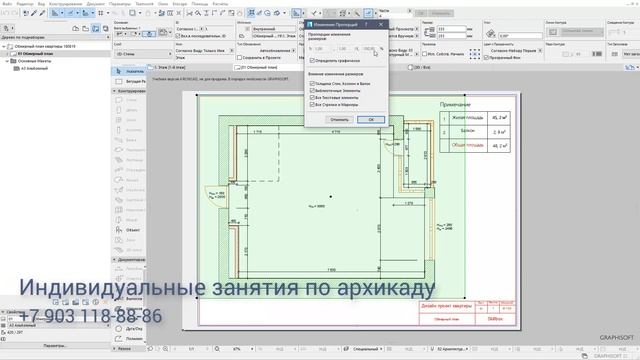Toggle Сохранить в Проекте checkbox
Screen dimensions: 640x360
pos(240,58)
